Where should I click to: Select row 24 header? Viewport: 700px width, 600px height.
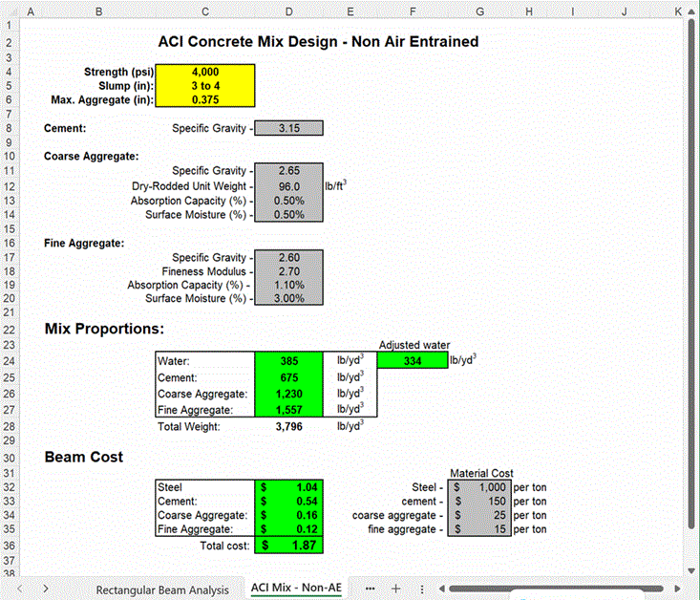click(x=11, y=361)
